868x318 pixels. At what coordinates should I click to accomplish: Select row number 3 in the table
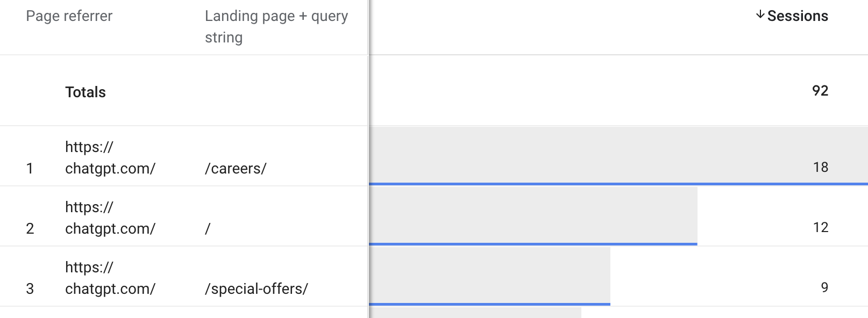tap(30, 289)
